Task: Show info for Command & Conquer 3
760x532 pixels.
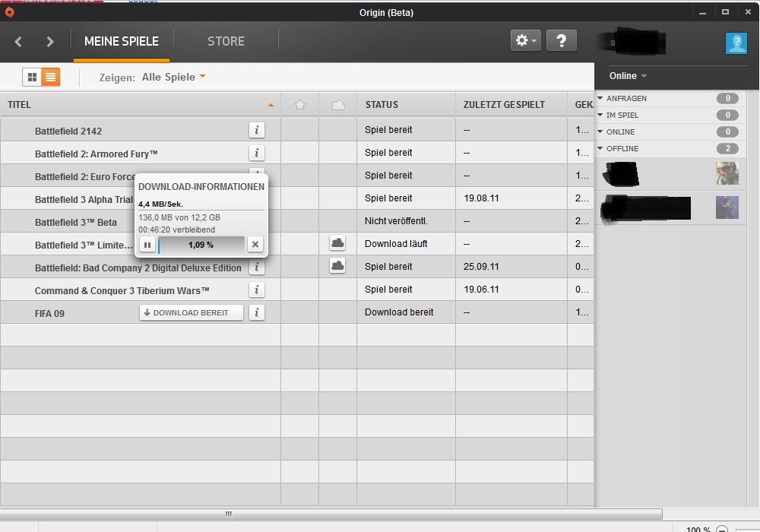Action: pyautogui.click(x=257, y=290)
